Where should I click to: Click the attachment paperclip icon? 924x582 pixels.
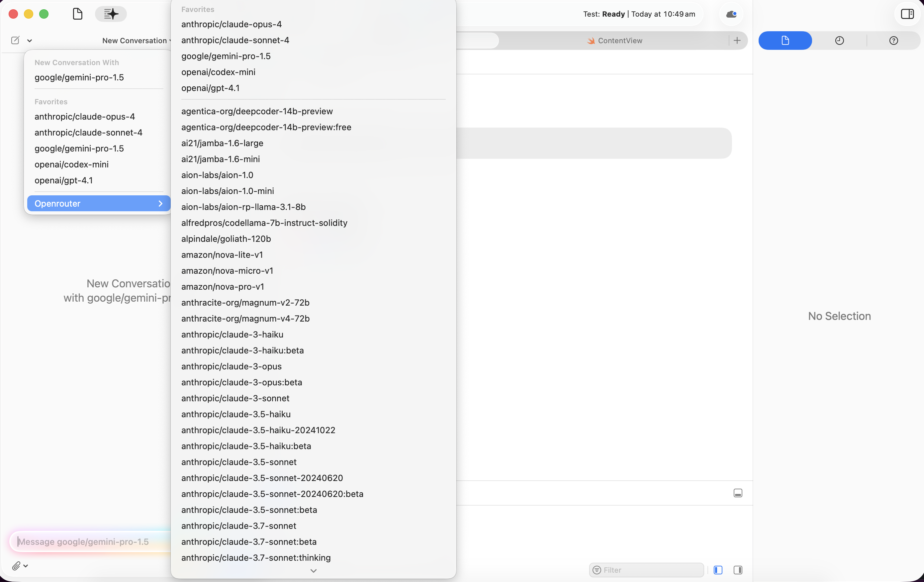(x=17, y=566)
